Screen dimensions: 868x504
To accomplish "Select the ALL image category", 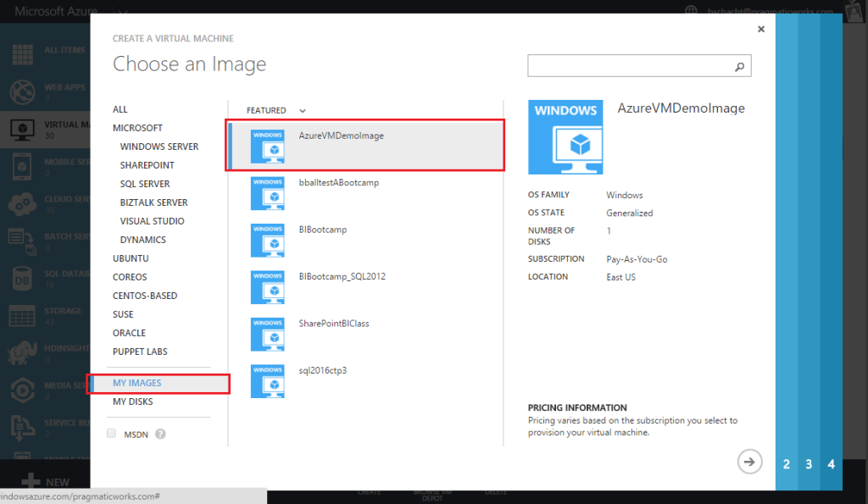I will coord(120,109).
